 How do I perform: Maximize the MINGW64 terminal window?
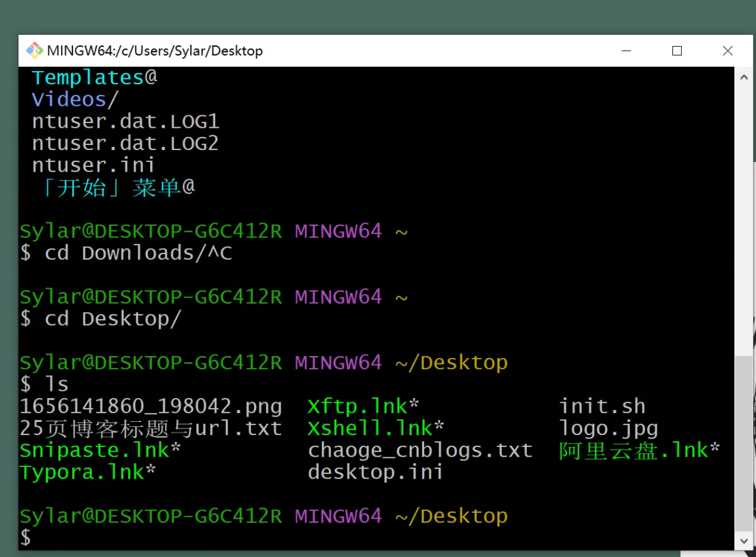pos(677,51)
